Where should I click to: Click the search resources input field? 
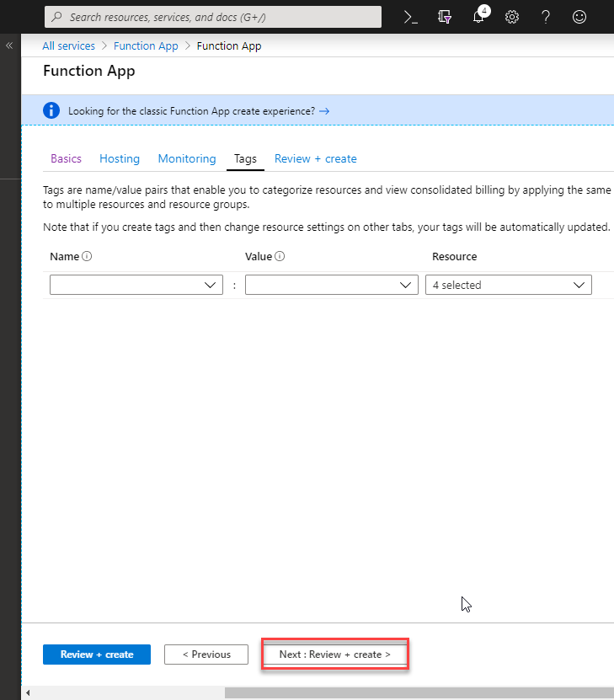pos(219,17)
